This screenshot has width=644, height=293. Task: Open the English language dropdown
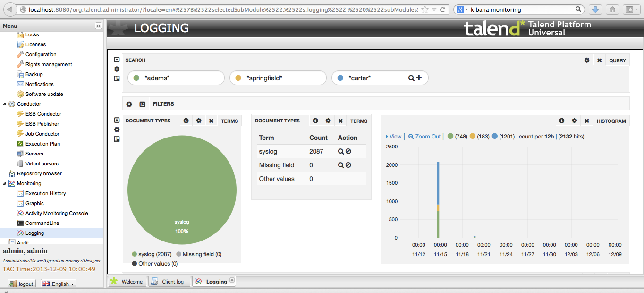(x=59, y=284)
